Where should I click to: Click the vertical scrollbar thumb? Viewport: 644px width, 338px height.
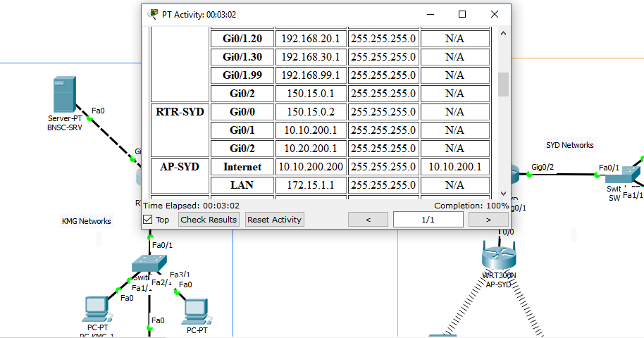504,84
